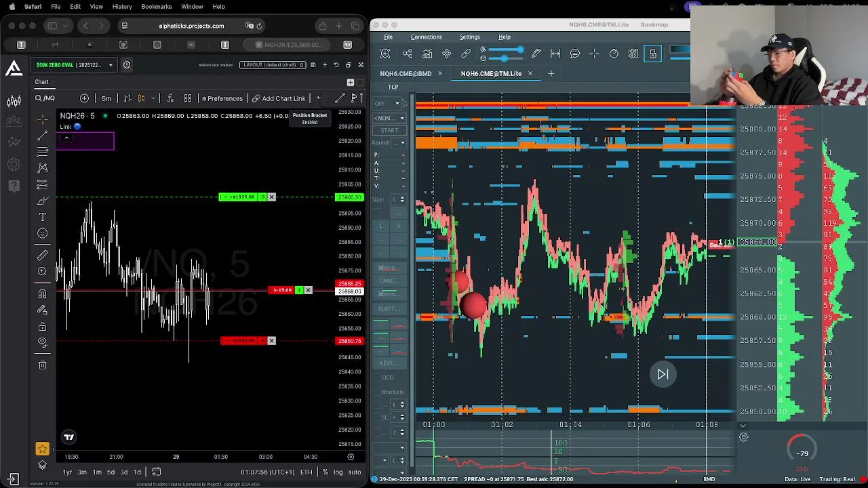The width and height of the screenshot is (868, 488).
Task: Open the <NON...> account dropdown in Bookmap
Action: [389, 119]
